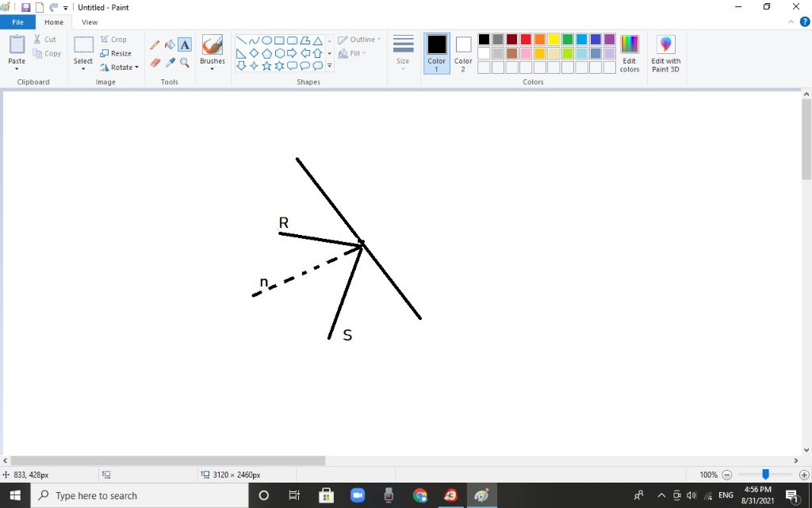Click the Save icon in title bar

[25, 7]
